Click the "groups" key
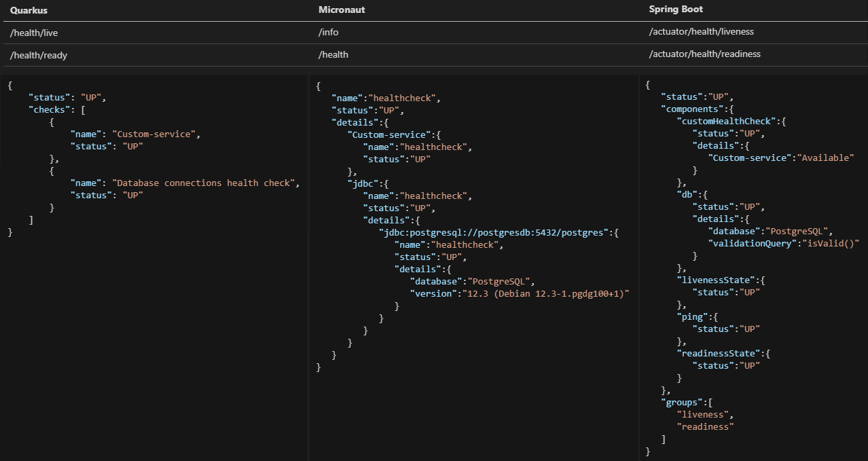Image resolution: width=868 pixels, height=461 pixels. pyautogui.click(x=681, y=402)
